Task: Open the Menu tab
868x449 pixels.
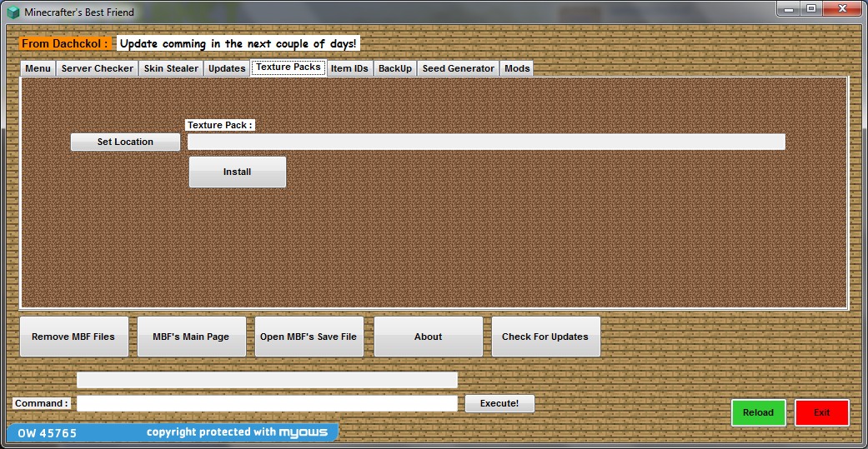Action: [x=38, y=68]
